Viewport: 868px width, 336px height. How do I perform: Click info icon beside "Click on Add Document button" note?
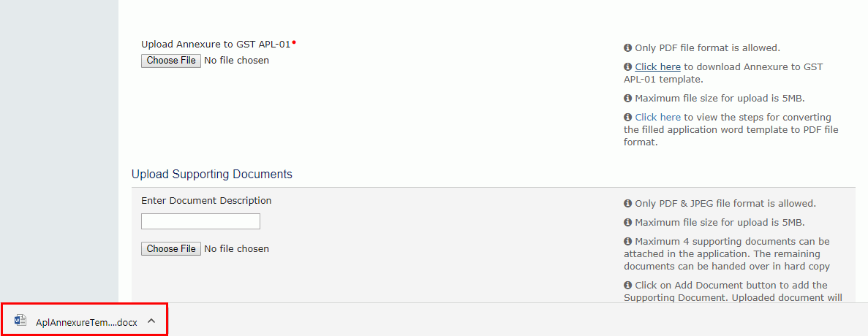(627, 286)
